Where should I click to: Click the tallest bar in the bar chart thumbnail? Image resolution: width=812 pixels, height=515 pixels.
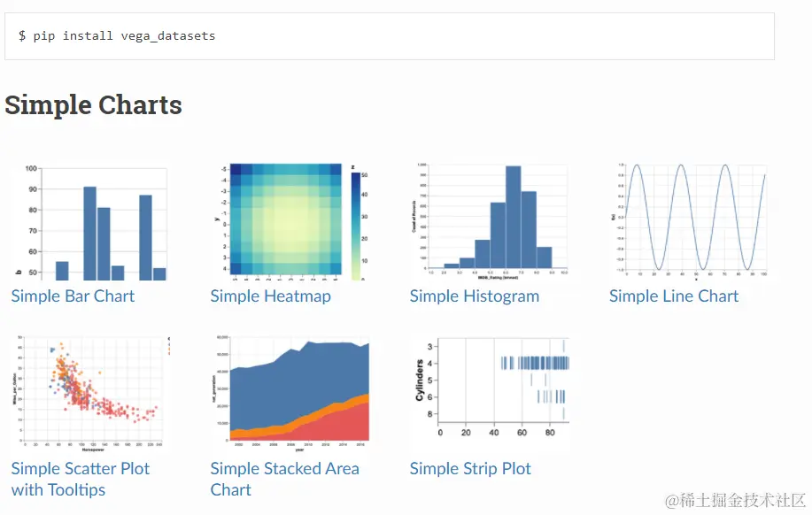[89, 234]
